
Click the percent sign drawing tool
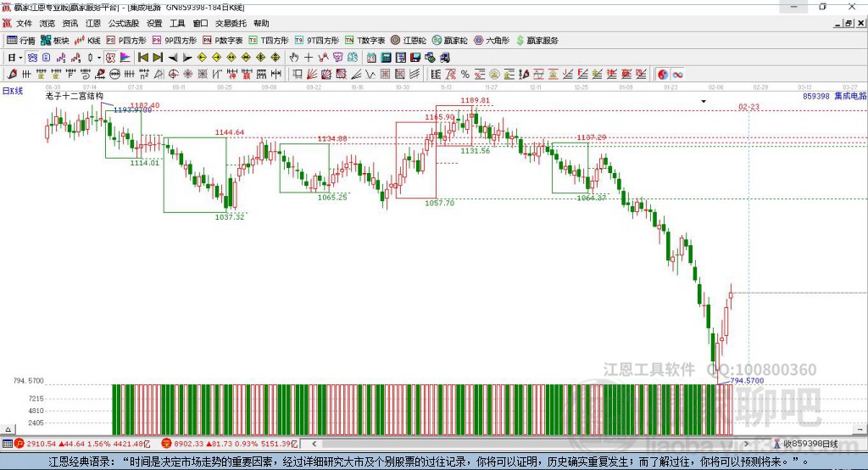point(465,74)
